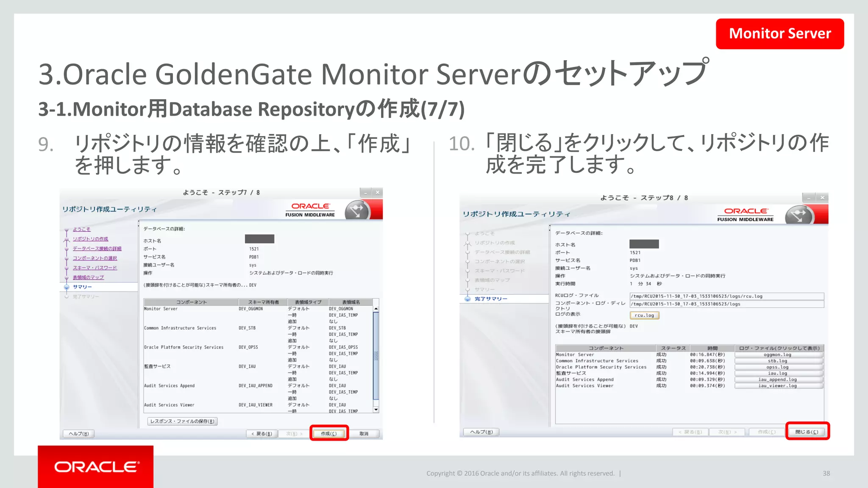The image size is (868, 488).
Task: Select 完了サマリー step in Step 8 sidebar
Action: [x=491, y=299]
